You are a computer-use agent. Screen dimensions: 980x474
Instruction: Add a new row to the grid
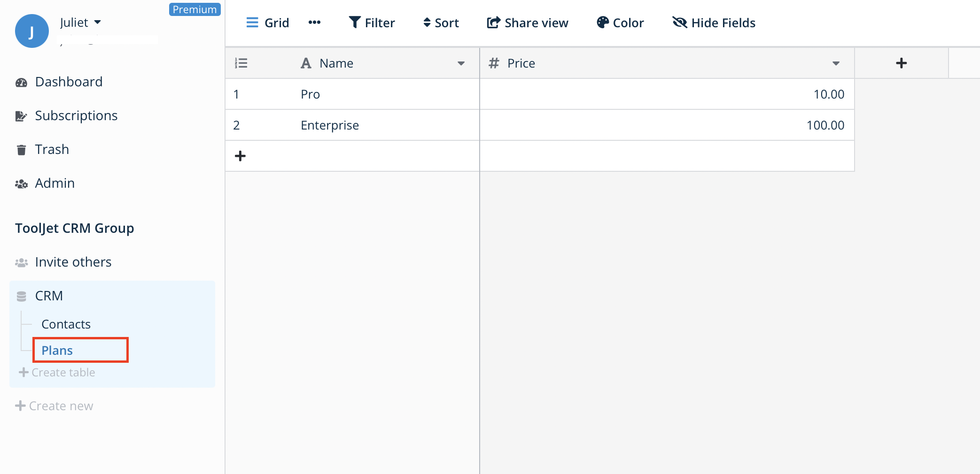tap(240, 156)
